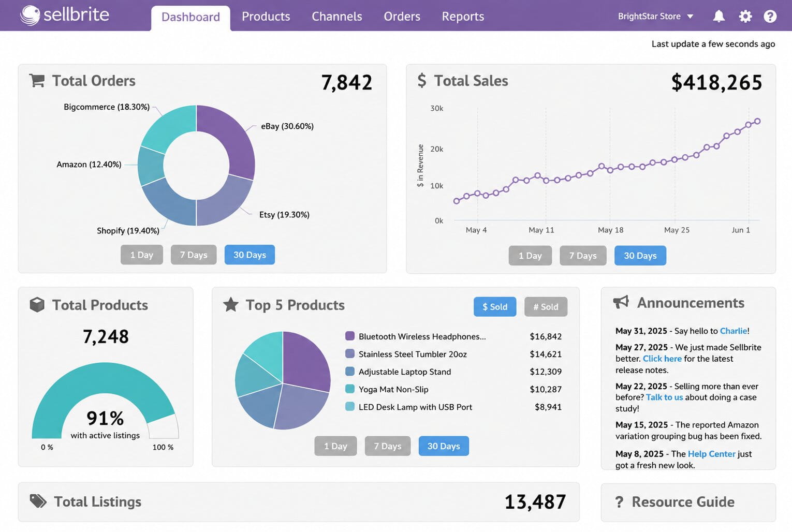Click the Yoga Mat Non-Slip color swatch
The height and width of the screenshot is (532, 792).
pos(350,389)
